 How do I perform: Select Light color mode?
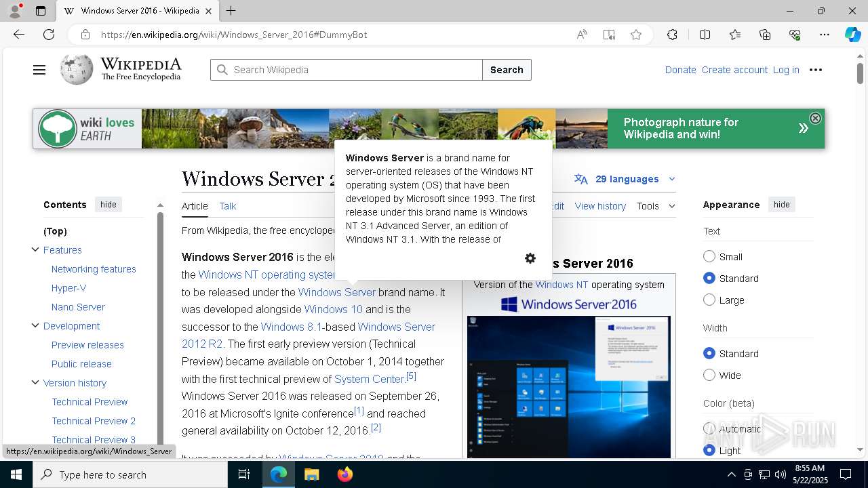(709, 450)
